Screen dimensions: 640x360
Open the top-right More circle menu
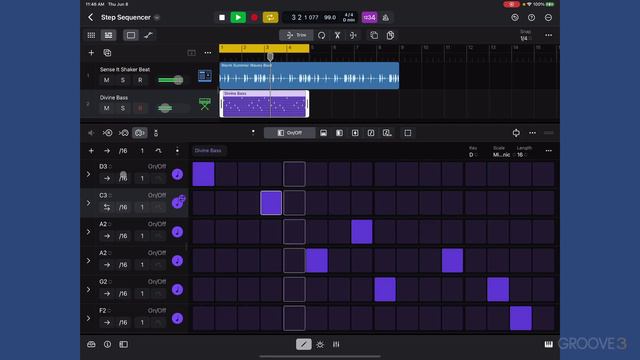(548, 18)
